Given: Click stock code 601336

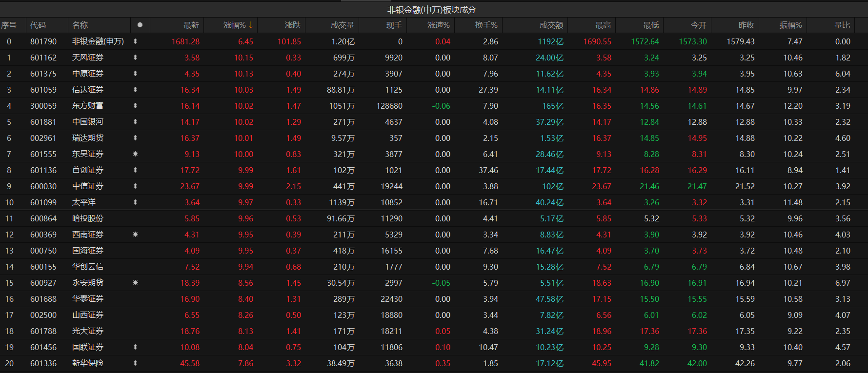Looking at the screenshot, I should pyautogui.click(x=43, y=363).
